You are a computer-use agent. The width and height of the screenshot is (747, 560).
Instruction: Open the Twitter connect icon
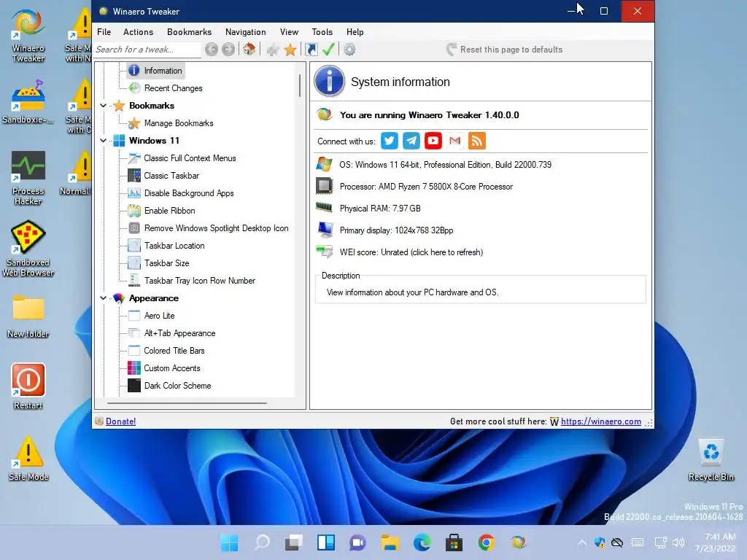click(x=390, y=141)
